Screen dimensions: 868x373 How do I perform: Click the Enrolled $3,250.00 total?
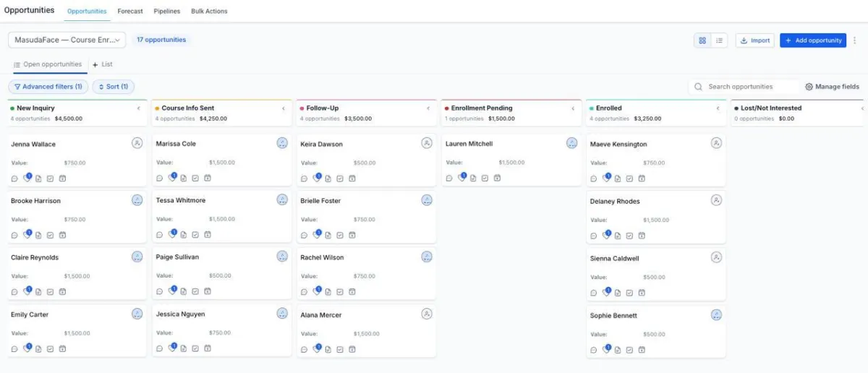[x=647, y=119]
